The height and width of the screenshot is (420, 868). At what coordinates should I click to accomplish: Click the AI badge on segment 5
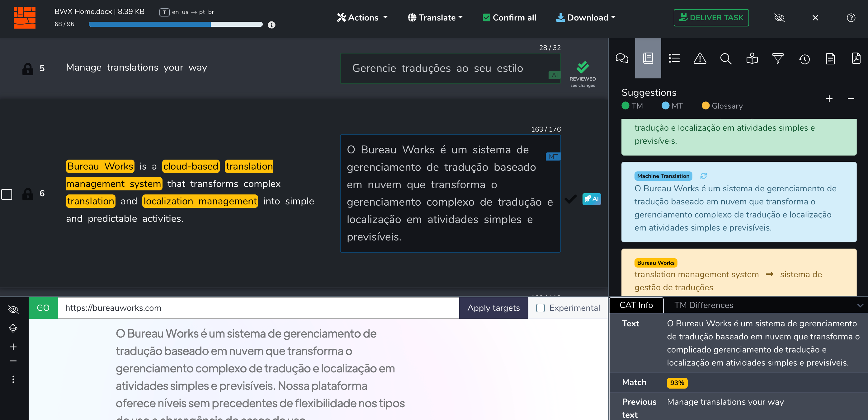tap(554, 75)
